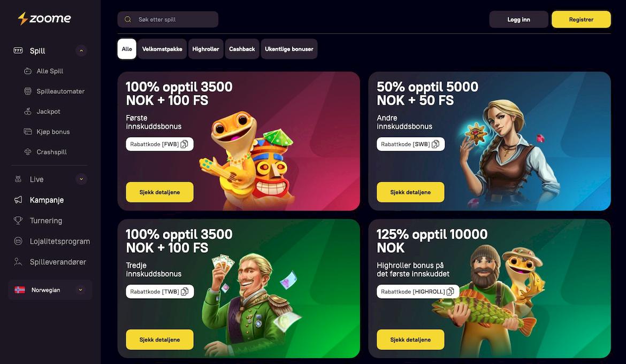Viewport: 626px width, 364px height.
Task: Expand the Live menu section
Action: pos(81,180)
